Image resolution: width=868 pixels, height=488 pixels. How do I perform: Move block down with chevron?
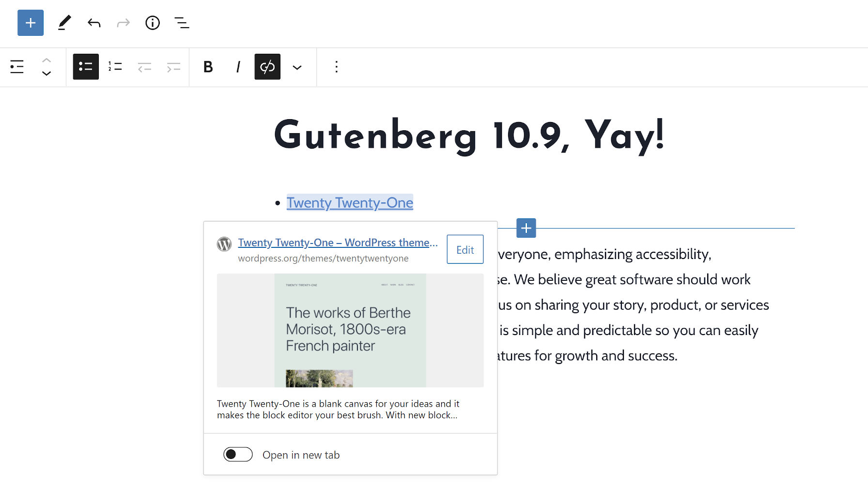point(46,74)
